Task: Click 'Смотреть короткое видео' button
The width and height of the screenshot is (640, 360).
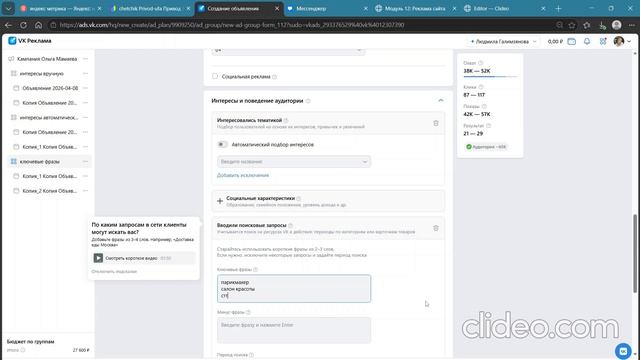Action: [144, 258]
